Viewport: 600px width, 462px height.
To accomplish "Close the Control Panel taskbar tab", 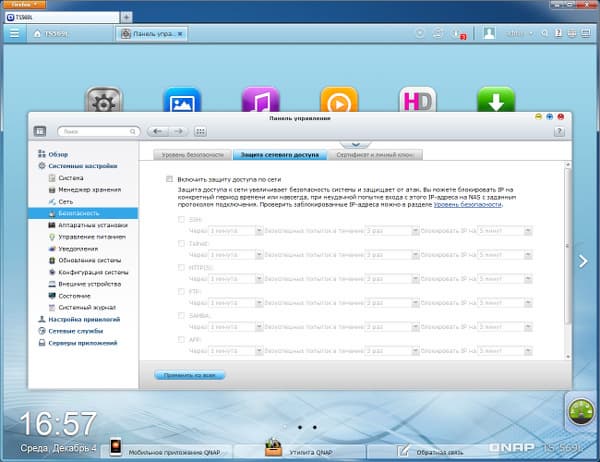I will (180, 34).
